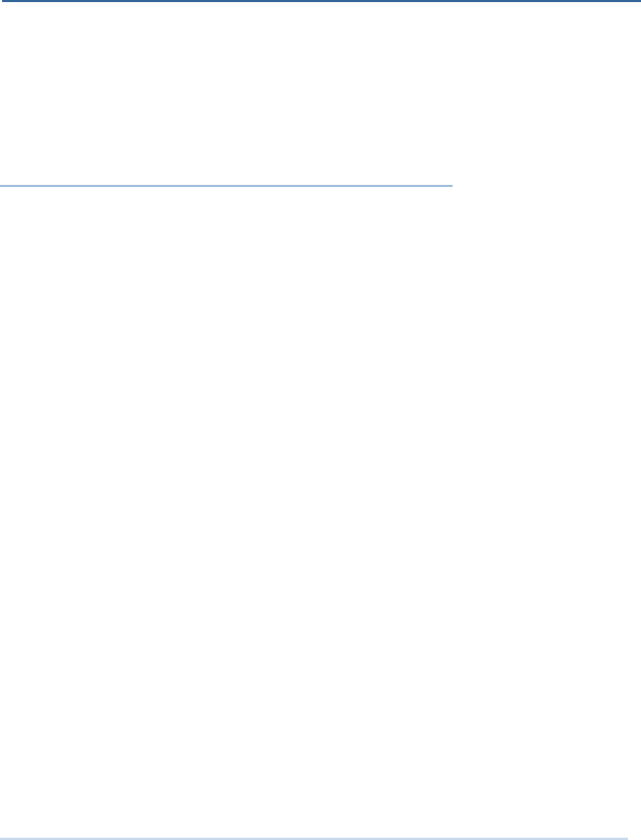The height and width of the screenshot is (840, 641).
Task: Click the light blue horizontal divider line
Action: pos(226,186)
